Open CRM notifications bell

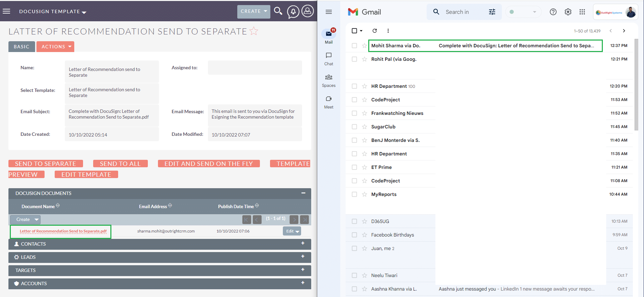tap(293, 12)
